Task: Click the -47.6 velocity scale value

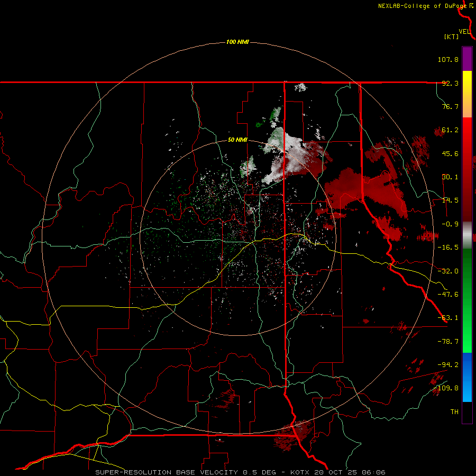Action: point(448,295)
